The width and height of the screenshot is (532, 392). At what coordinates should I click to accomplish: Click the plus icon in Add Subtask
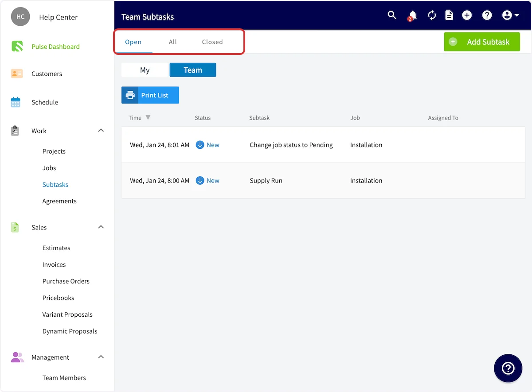pyautogui.click(x=453, y=42)
